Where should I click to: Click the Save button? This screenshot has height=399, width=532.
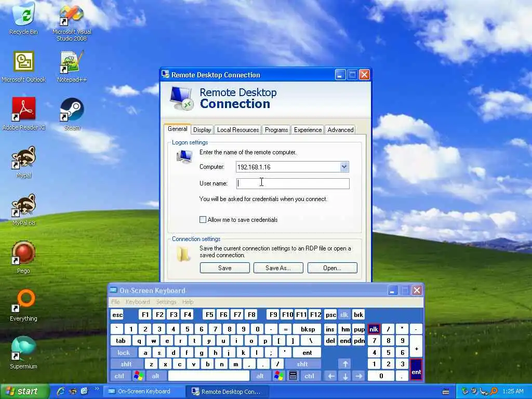[x=224, y=268]
